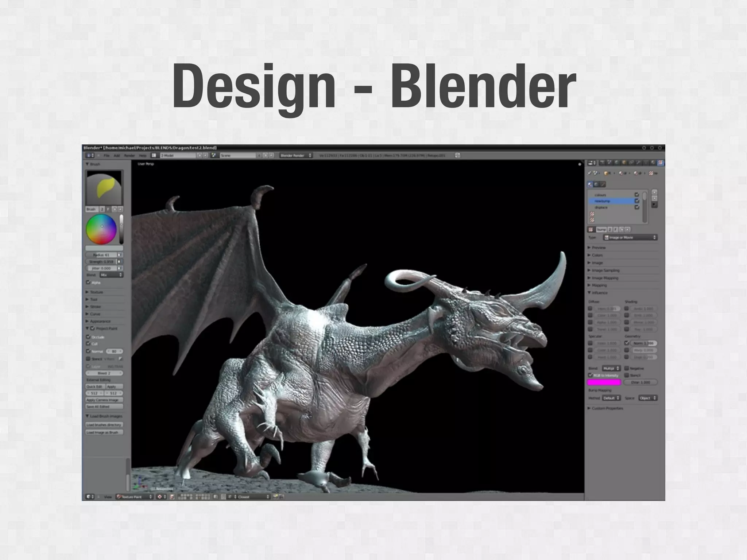Click the magenta RGB intensity color swatch
This screenshot has width=747, height=560.
pyautogui.click(x=604, y=382)
